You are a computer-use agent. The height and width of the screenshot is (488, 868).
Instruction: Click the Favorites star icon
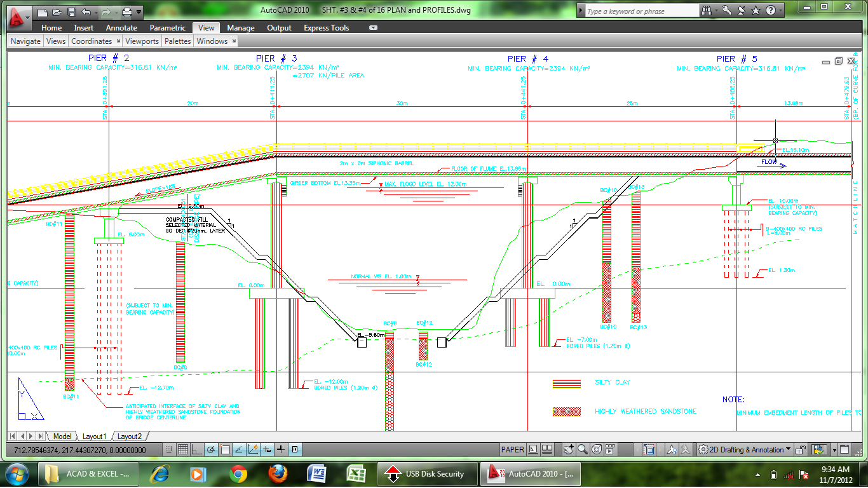point(756,11)
